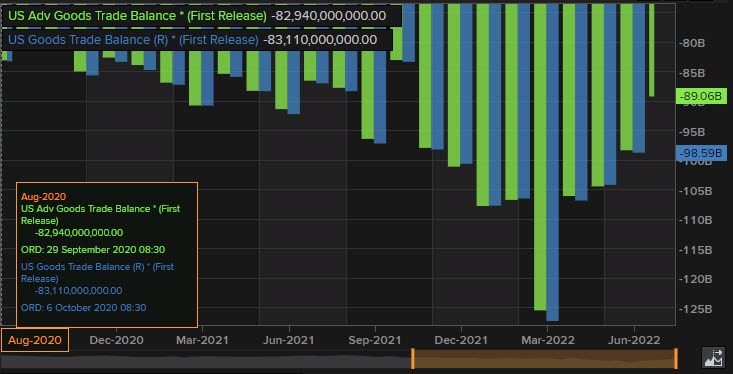Click the -115B y-axis label
The height and width of the screenshot is (374, 733).
[x=695, y=250]
